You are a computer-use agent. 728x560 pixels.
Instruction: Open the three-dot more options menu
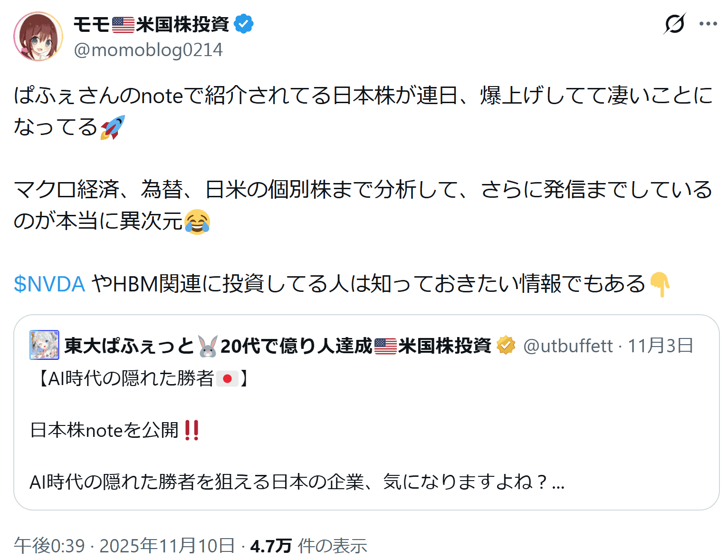tap(708, 24)
